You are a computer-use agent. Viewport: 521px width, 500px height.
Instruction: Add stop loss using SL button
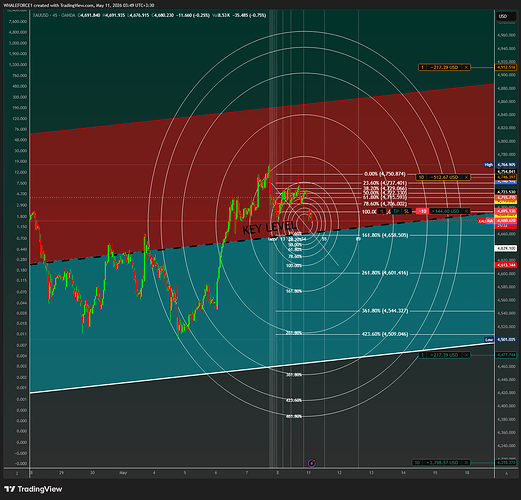tap(407, 211)
